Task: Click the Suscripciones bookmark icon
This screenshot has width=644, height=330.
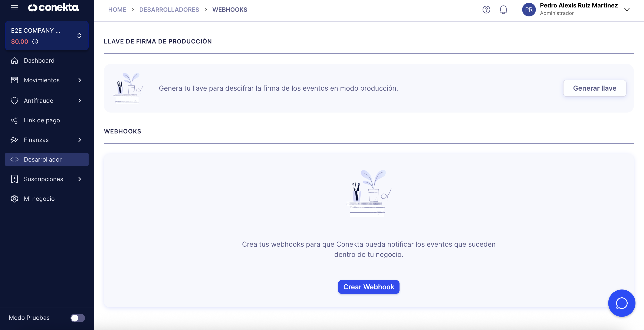Action: point(14,179)
